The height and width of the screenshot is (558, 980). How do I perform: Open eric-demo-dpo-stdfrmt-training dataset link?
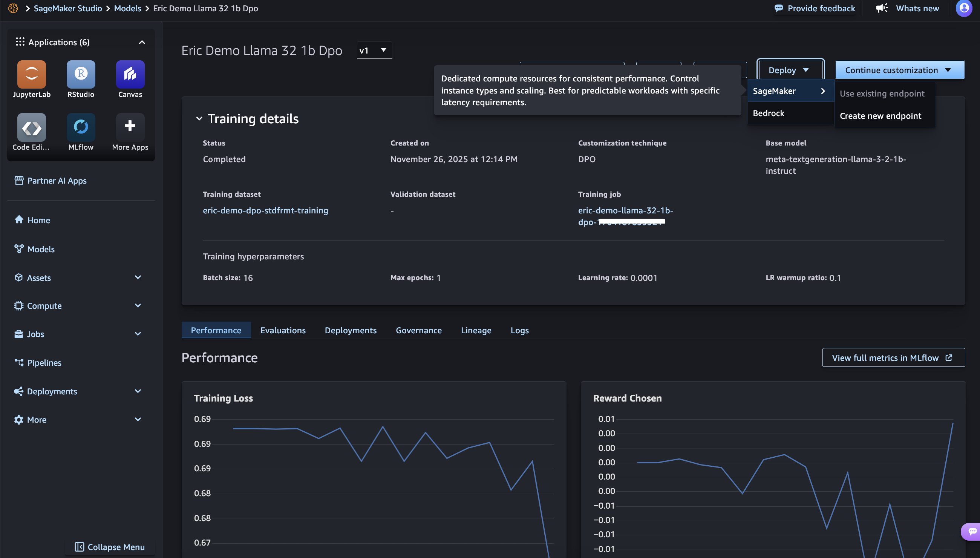tap(265, 210)
